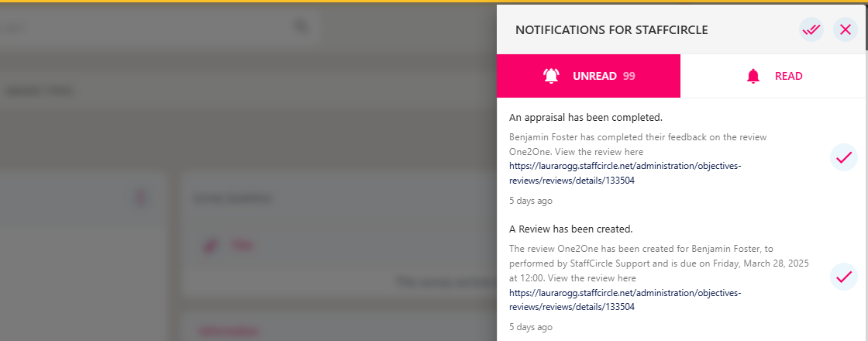Click '5 days ago' under Review created notification

click(x=530, y=326)
